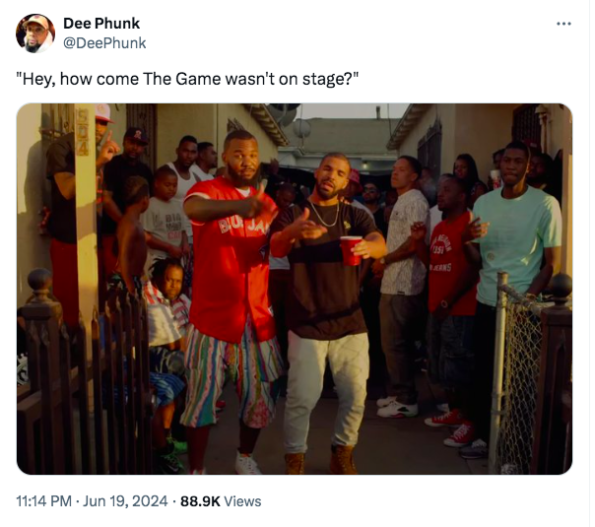Image resolution: width=595 pixels, height=527 pixels.
Task: Open the three-dot more options menu
Action: (x=564, y=24)
